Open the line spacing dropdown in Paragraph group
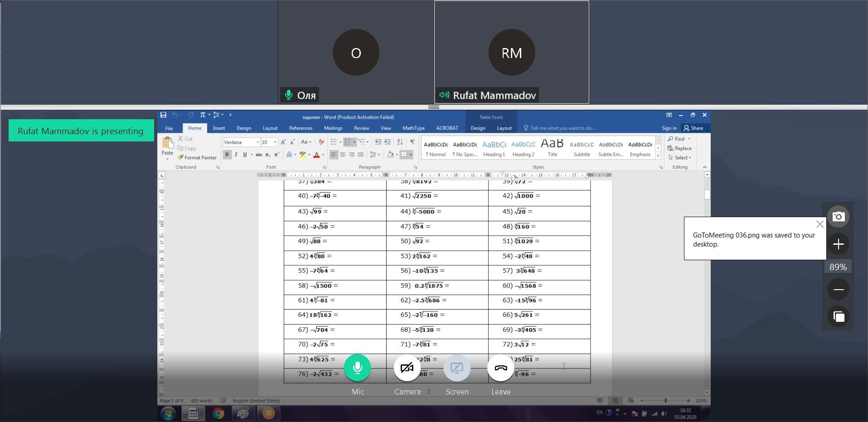This screenshot has height=422, width=868. 375,155
